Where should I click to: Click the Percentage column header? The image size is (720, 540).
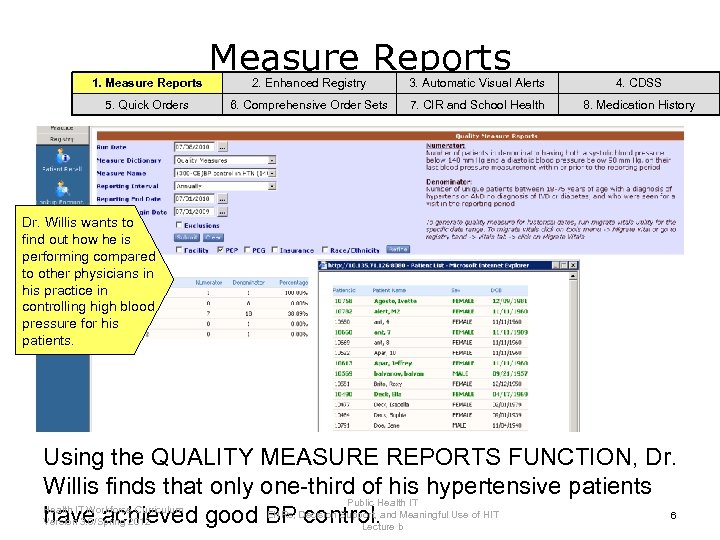(x=293, y=282)
